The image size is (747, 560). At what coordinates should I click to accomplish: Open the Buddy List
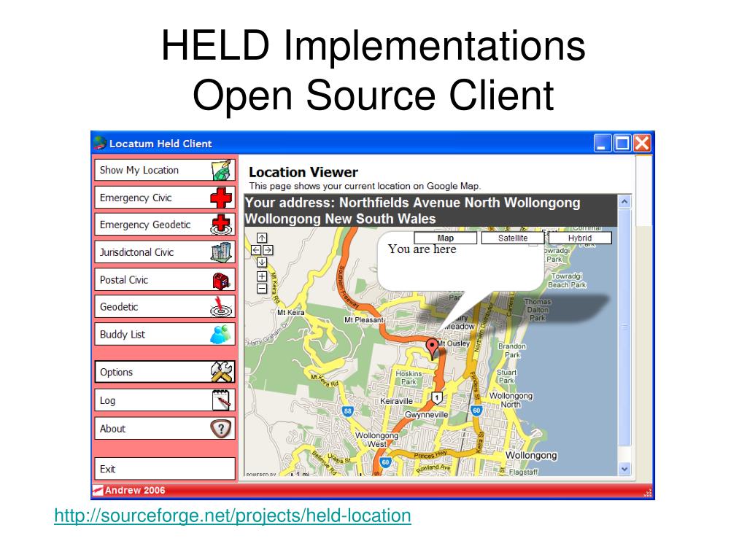165,334
